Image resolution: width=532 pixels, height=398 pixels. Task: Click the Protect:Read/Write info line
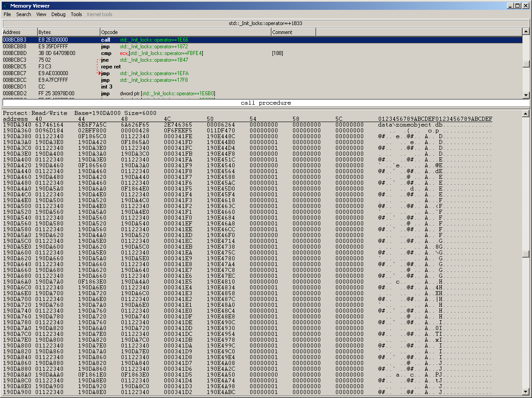pos(80,113)
